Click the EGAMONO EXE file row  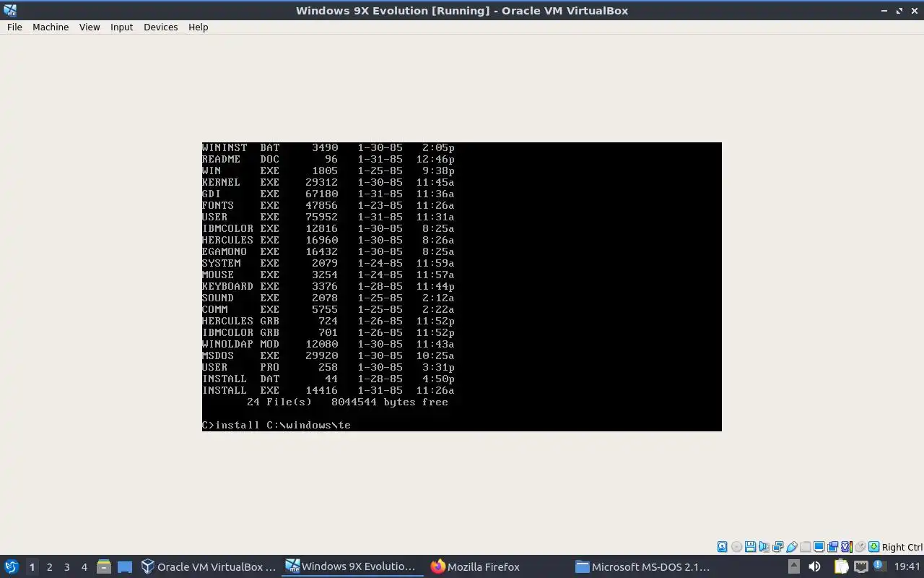click(x=328, y=251)
